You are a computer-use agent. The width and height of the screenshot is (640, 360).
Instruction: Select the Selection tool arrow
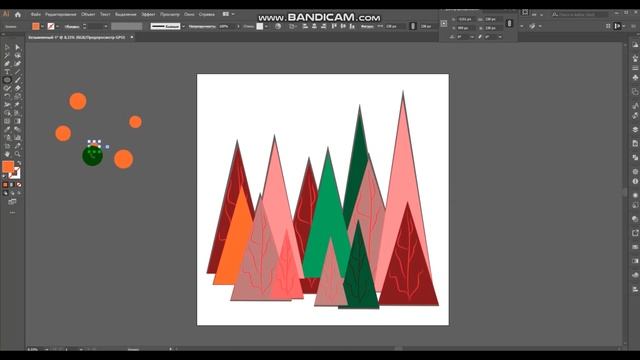click(x=7, y=47)
